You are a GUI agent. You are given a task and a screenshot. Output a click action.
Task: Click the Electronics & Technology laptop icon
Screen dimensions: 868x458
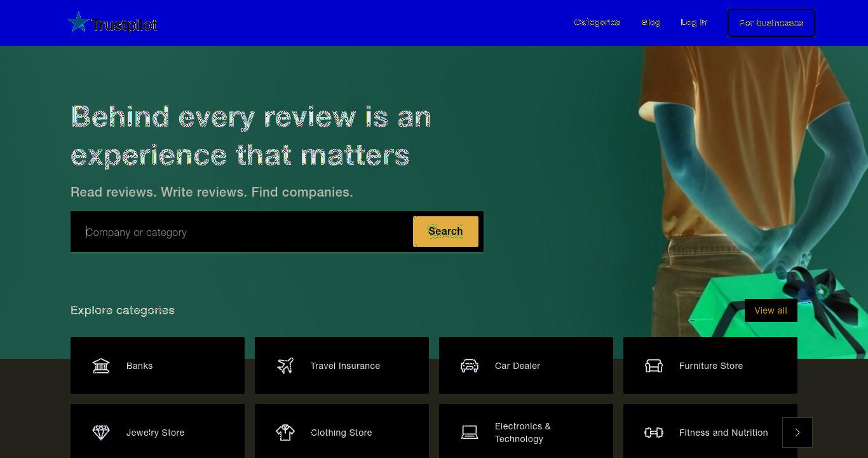(x=470, y=433)
